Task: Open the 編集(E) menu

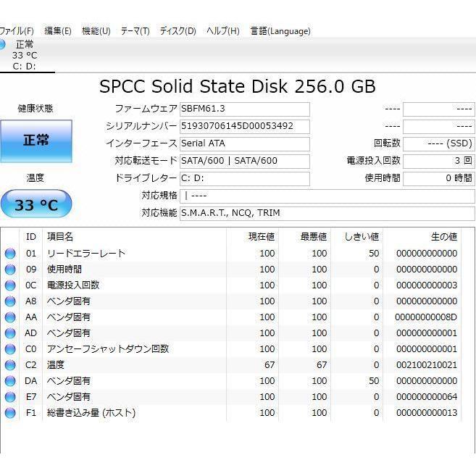Action: point(58,31)
